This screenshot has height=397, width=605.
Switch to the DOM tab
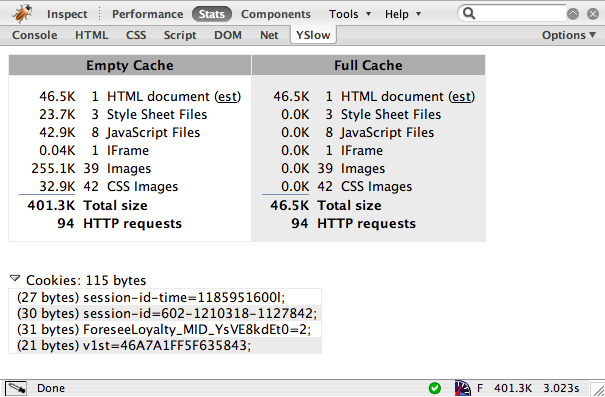tap(228, 35)
